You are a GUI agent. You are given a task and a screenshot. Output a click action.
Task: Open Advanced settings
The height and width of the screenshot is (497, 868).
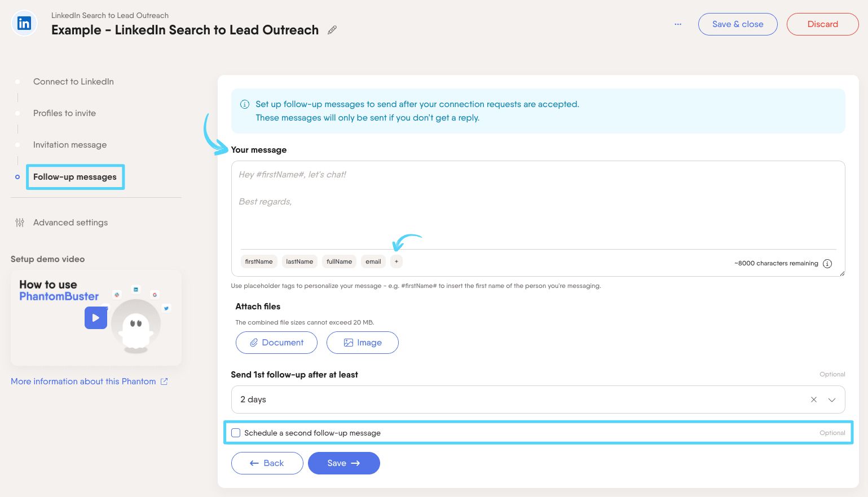click(71, 223)
